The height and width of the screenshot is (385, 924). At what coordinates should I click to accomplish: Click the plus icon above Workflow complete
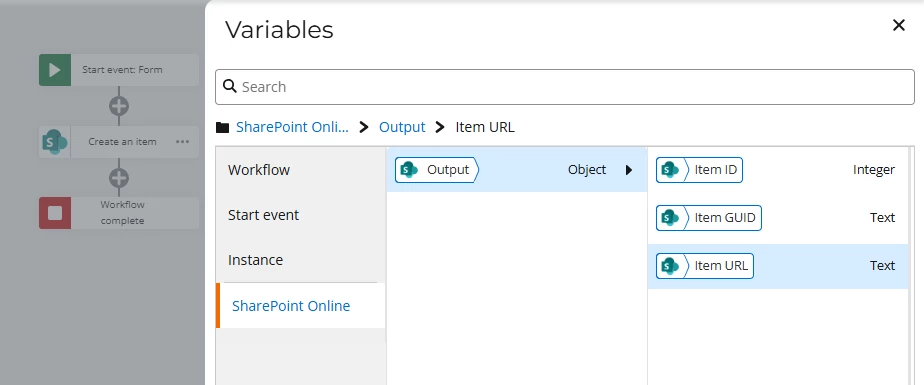tap(119, 177)
